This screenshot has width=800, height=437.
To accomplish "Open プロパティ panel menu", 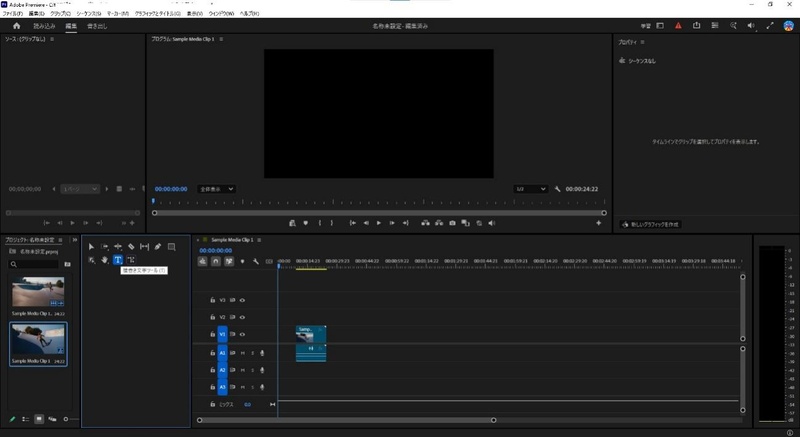I will coord(642,42).
